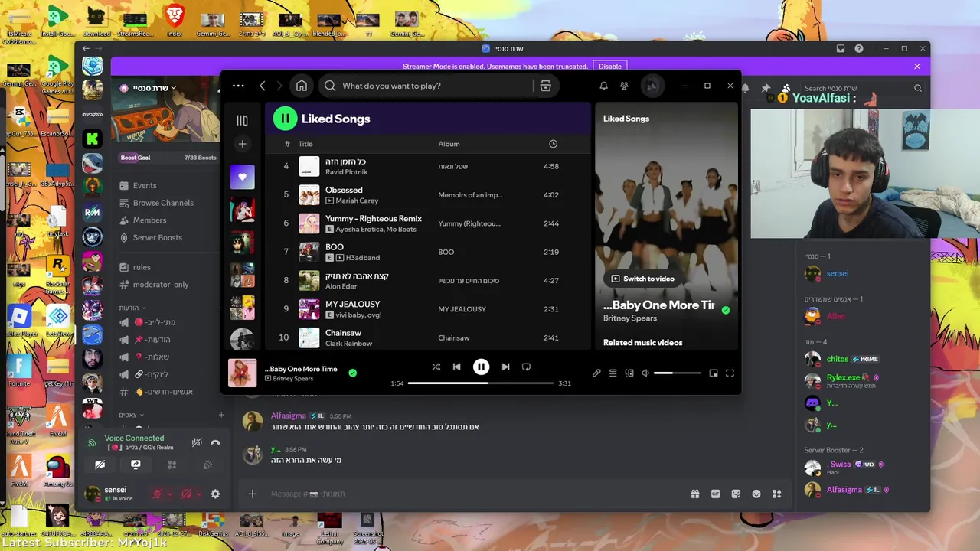The height and width of the screenshot is (551, 980).
Task: Toggle Discord noise suppression icon
Action: click(x=197, y=442)
